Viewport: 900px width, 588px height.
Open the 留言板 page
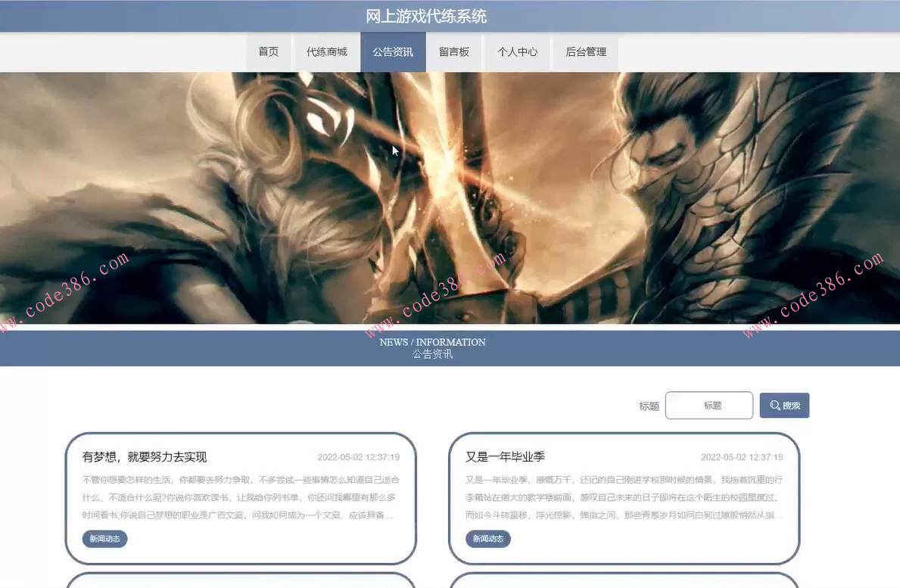[x=454, y=51]
